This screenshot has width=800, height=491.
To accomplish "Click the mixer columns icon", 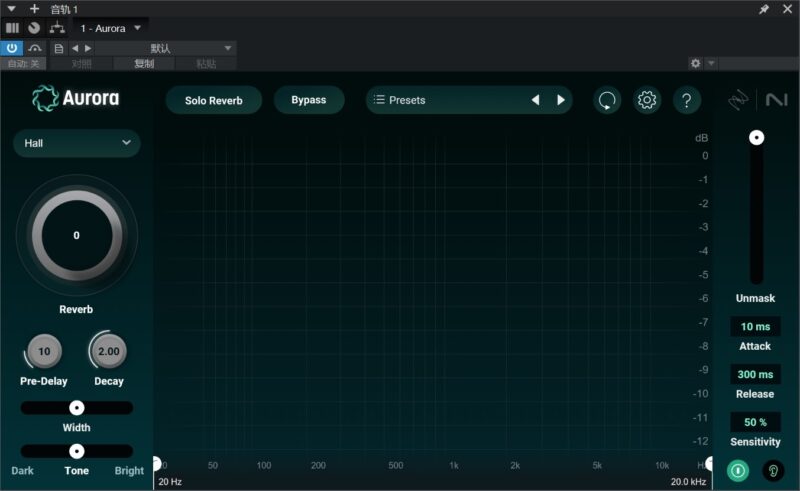I will click(12, 28).
